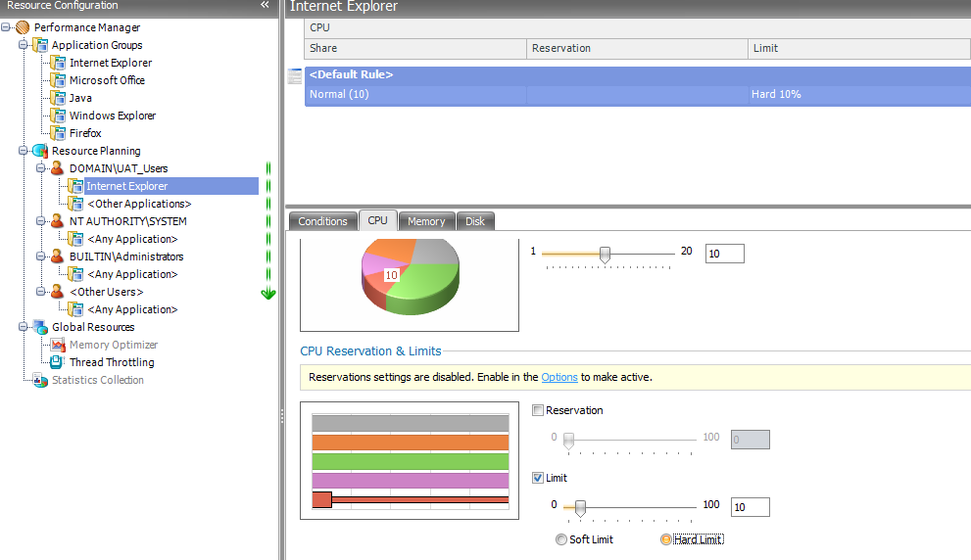
Task: Click the Memory Optimizer icon
Action: point(58,345)
